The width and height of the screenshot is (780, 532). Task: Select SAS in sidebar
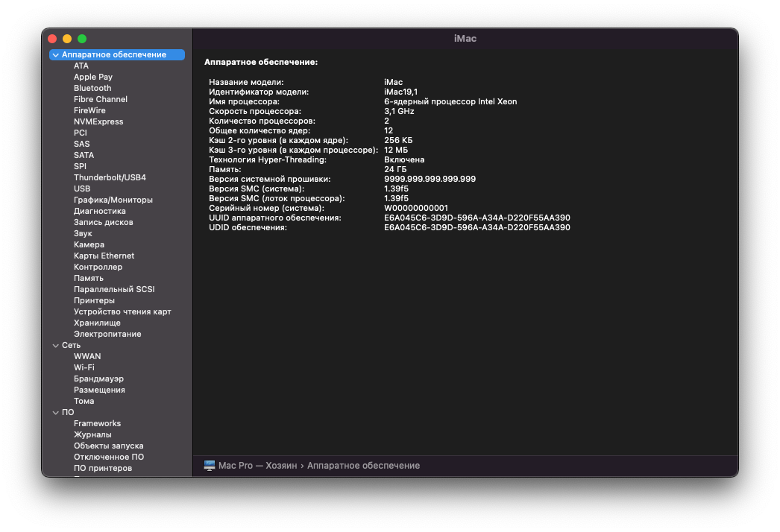click(x=81, y=145)
